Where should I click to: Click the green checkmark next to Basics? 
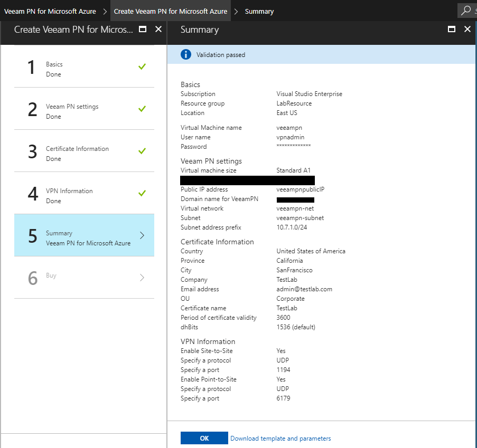pos(142,66)
